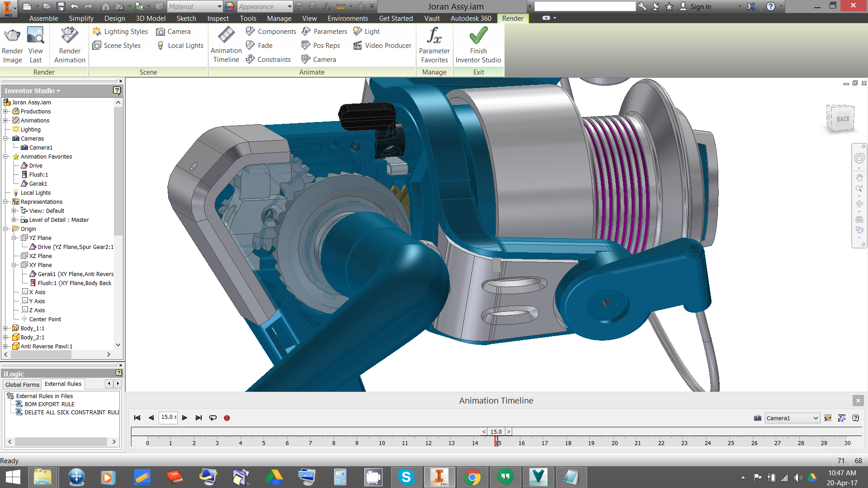Click the timeline current time field
The height and width of the screenshot is (488, 868).
pyautogui.click(x=168, y=418)
